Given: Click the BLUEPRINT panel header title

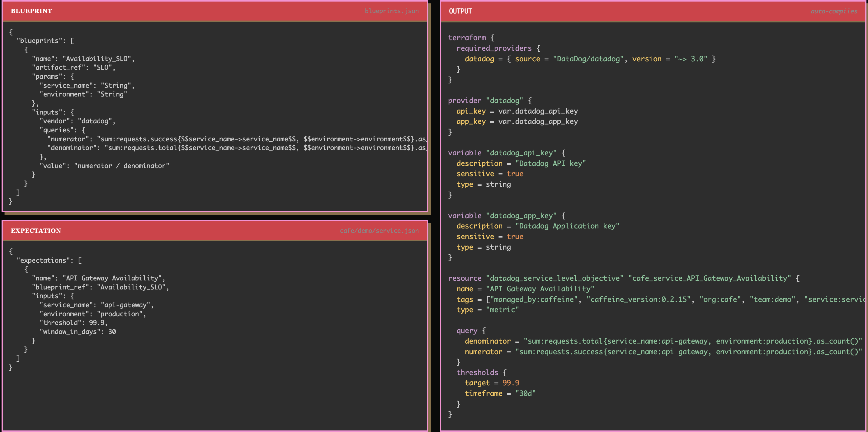Looking at the screenshot, I should click(x=31, y=11).
